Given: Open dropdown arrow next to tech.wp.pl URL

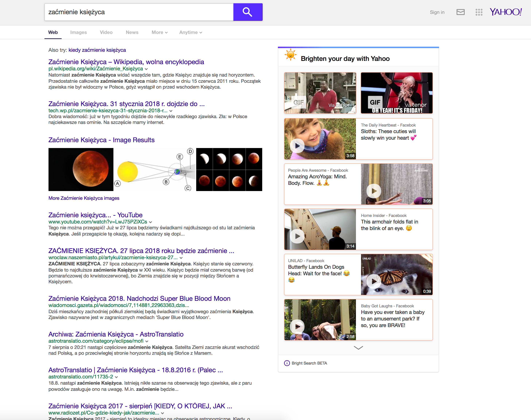Looking at the screenshot, I should click(171, 111).
